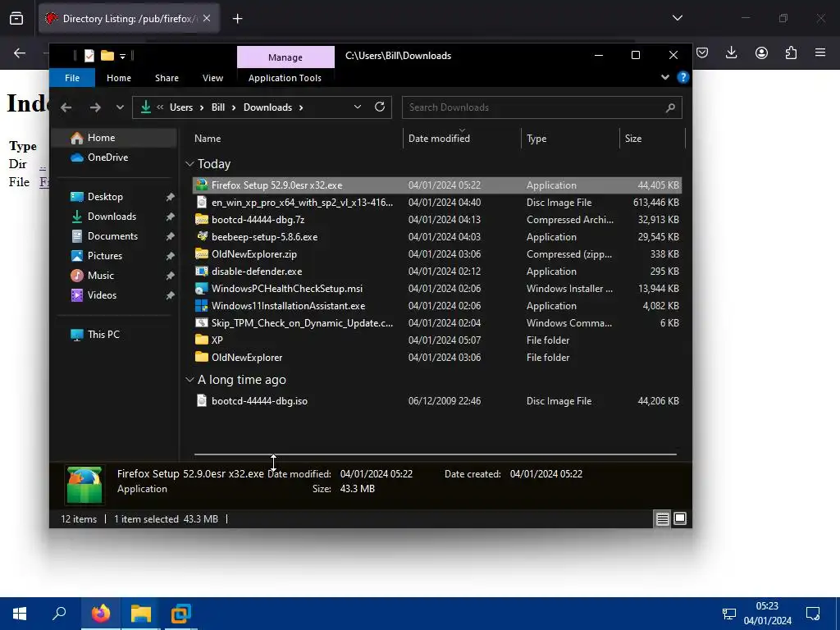Open Firefox Extensions puzzle icon
Viewport: 840px width, 630px height.
791,52
